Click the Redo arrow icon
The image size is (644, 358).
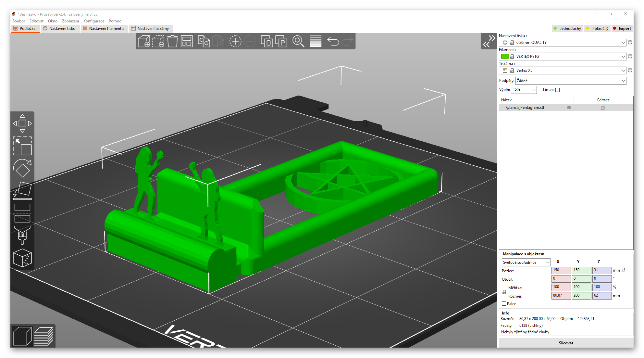347,42
